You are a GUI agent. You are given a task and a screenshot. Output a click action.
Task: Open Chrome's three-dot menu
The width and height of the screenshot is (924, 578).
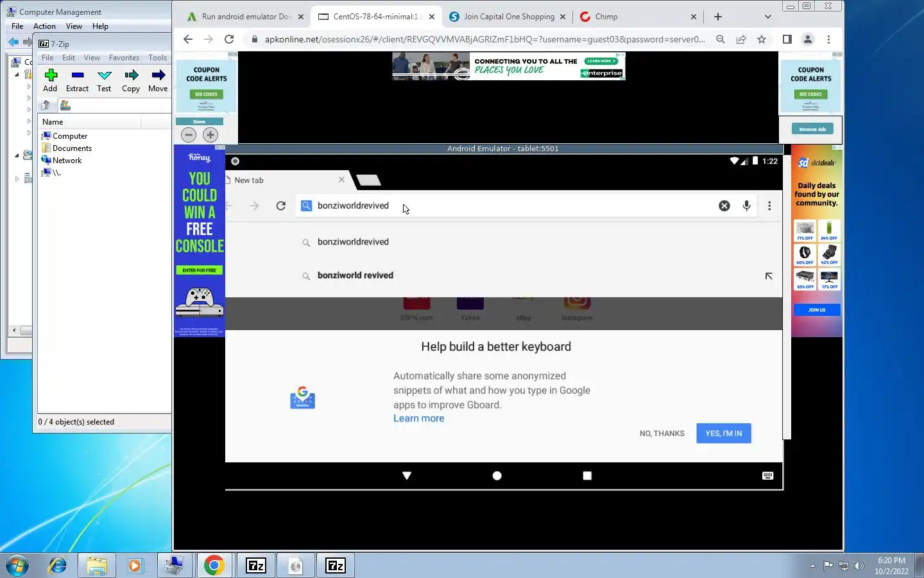click(828, 39)
